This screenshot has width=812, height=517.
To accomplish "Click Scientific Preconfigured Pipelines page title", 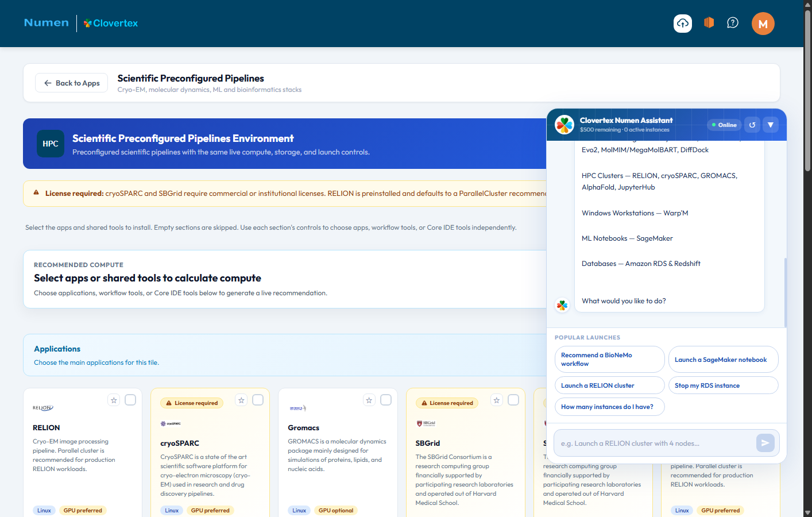I will tap(191, 78).
